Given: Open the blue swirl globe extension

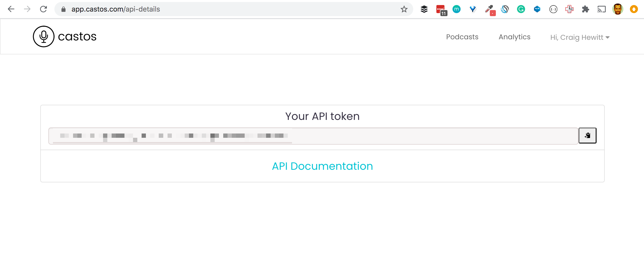Looking at the screenshot, I should [x=505, y=9].
